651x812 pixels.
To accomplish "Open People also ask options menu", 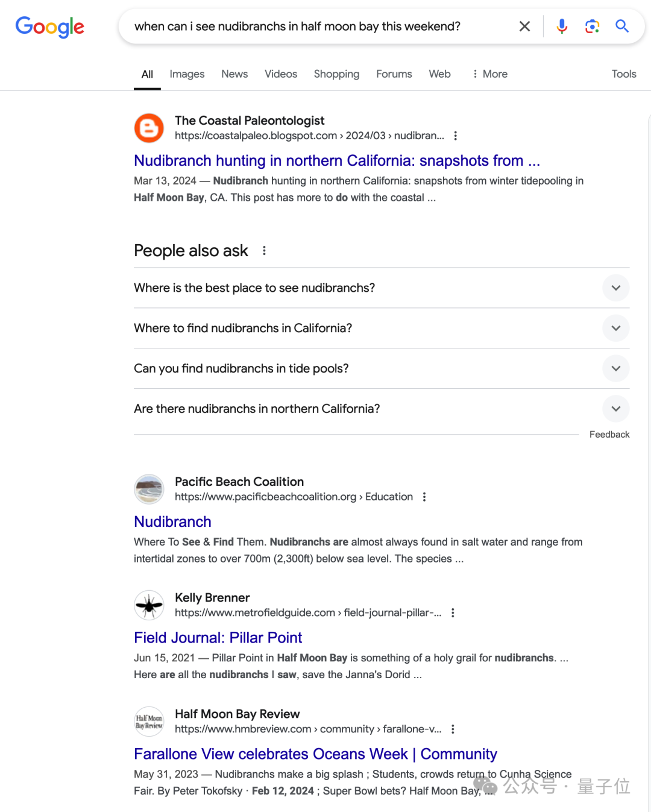I will click(x=264, y=251).
